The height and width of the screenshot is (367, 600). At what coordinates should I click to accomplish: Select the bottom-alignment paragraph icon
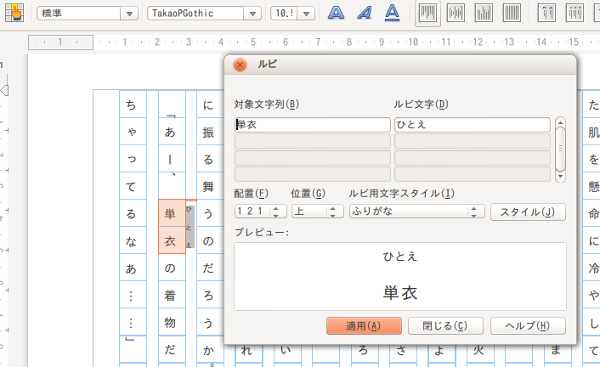click(x=484, y=13)
